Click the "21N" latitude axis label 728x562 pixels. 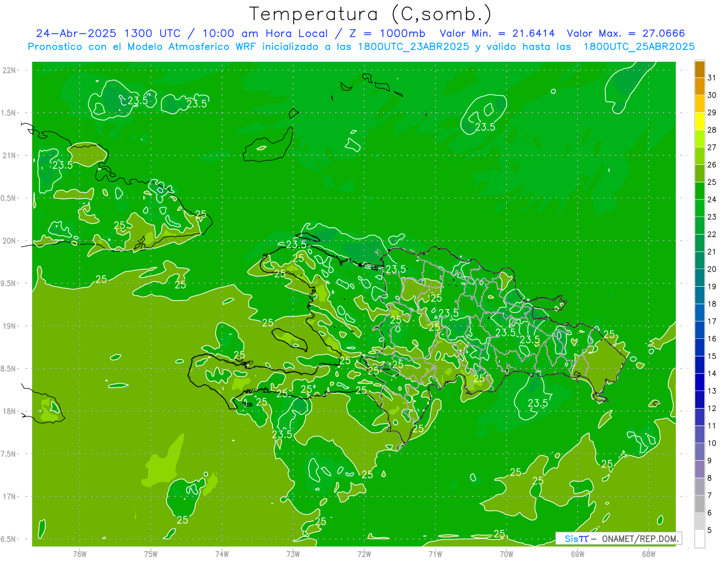pyautogui.click(x=10, y=155)
